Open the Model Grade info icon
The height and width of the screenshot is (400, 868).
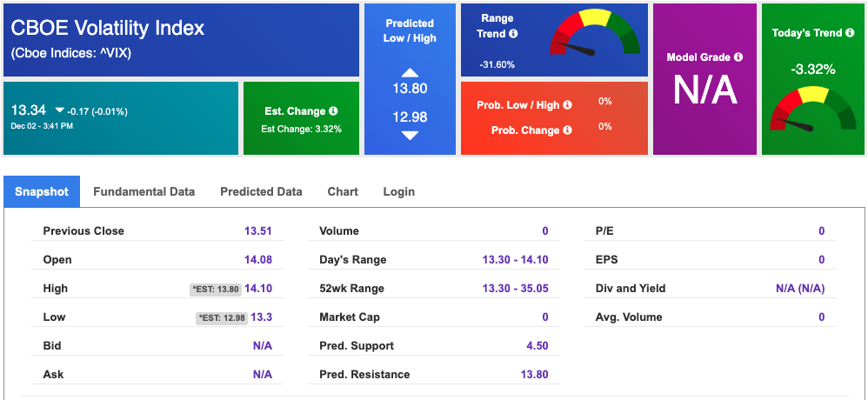(738, 57)
